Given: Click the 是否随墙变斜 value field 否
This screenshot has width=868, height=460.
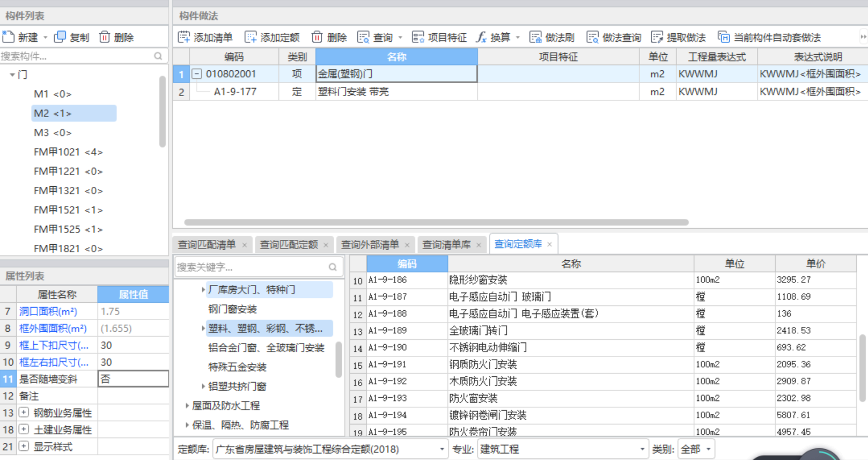Looking at the screenshot, I should click(x=133, y=379).
